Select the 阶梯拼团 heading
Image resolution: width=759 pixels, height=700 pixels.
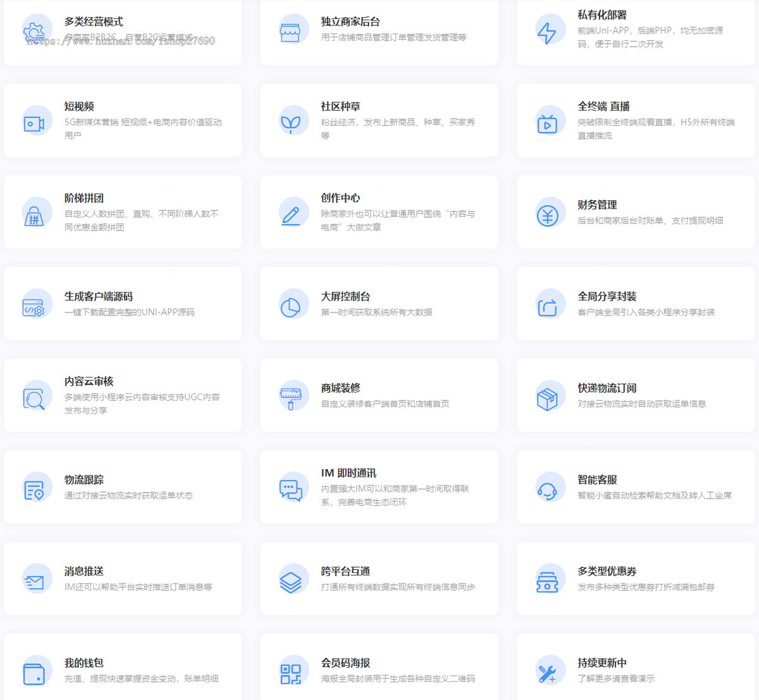click(83, 198)
